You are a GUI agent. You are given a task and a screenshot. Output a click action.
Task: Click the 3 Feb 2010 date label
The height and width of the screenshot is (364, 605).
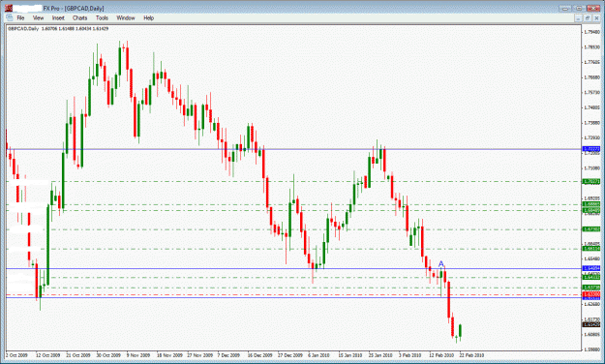point(410,355)
